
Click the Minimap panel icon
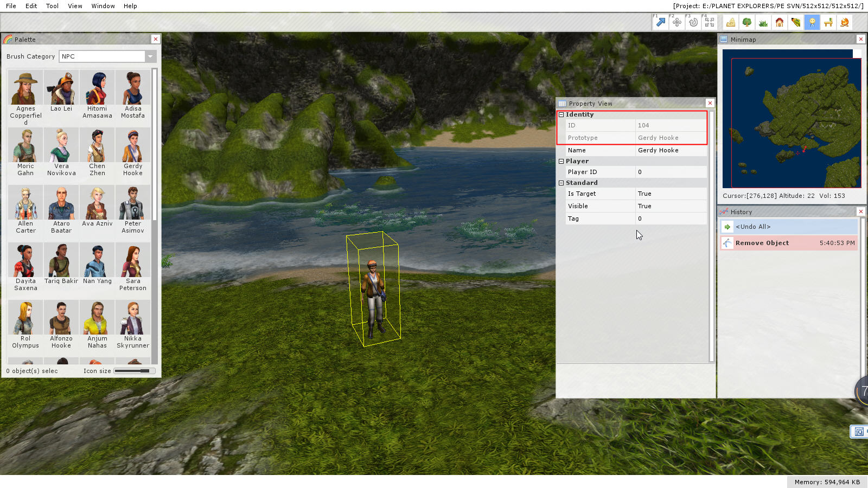tap(724, 39)
